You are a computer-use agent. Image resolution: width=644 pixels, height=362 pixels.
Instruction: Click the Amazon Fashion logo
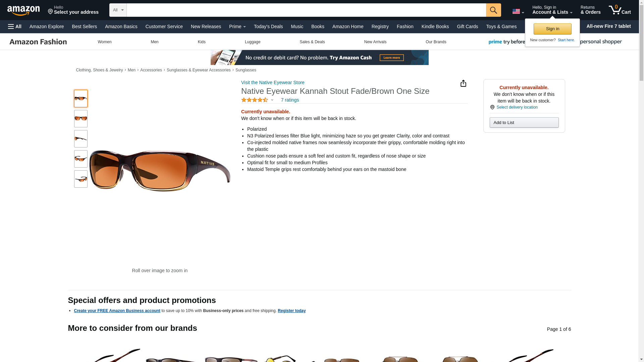[x=38, y=42]
